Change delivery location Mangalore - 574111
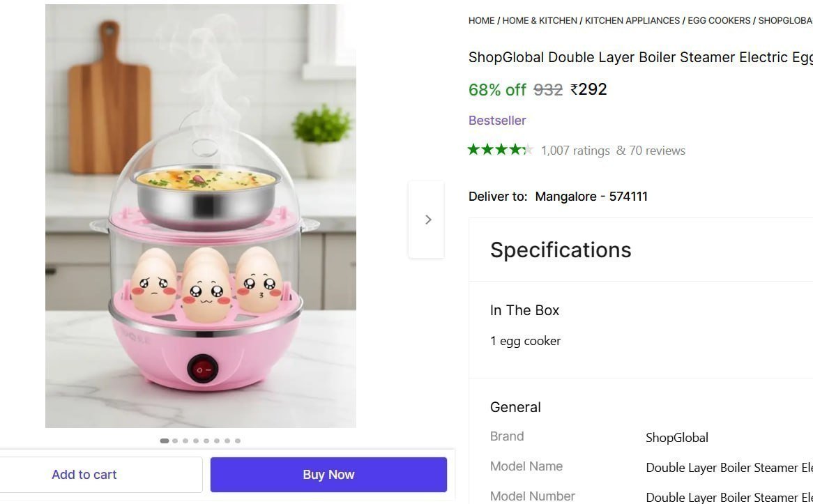 click(591, 196)
